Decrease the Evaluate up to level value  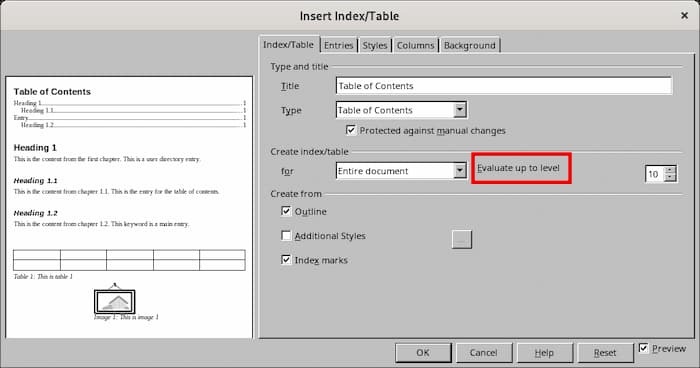tap(671, 178)
